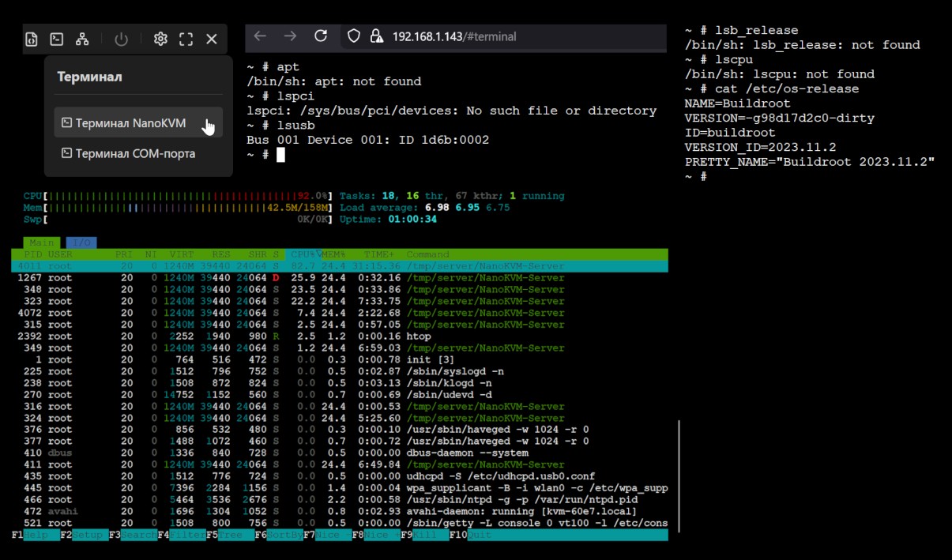Click the browser reload icon

320,36
